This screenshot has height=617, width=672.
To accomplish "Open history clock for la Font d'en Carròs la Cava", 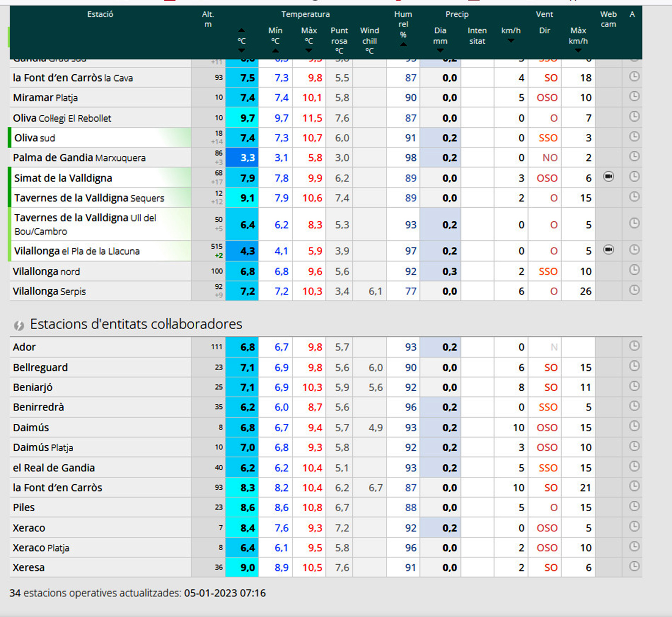I will (x=634, y=77).
